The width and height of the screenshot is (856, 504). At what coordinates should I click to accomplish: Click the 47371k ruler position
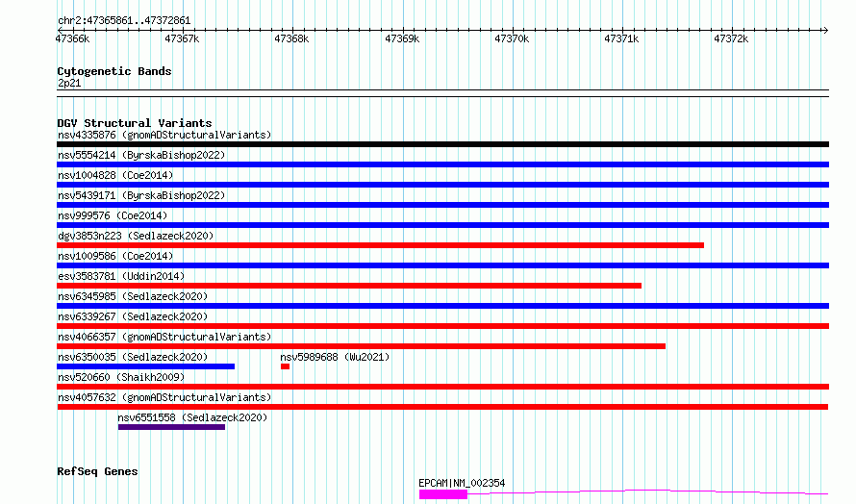tap(621, 38)
